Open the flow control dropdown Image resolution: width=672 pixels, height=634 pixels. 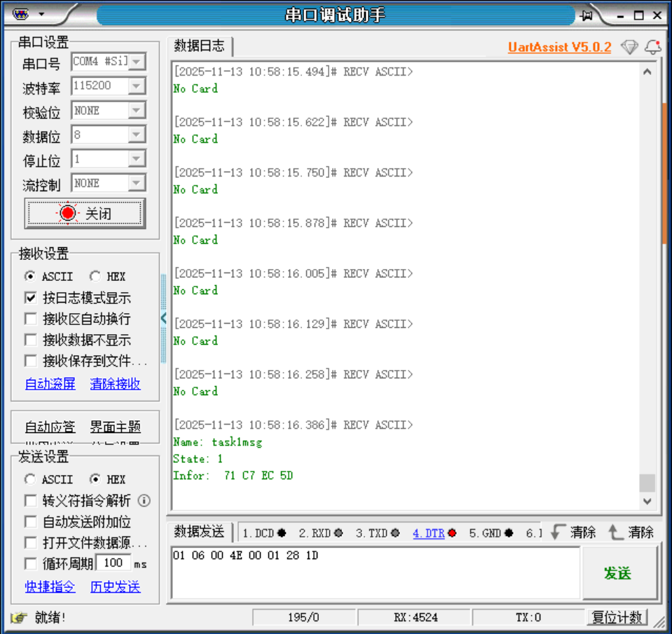(x=137, y=184)
